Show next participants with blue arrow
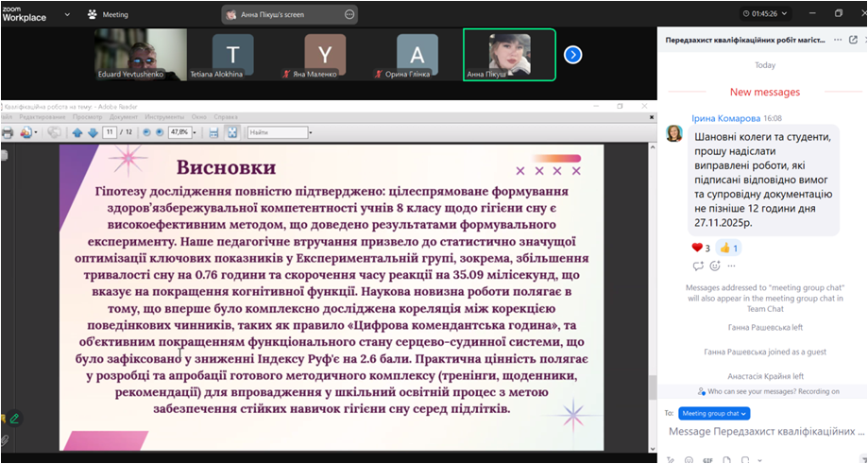 tap(573, 55)
